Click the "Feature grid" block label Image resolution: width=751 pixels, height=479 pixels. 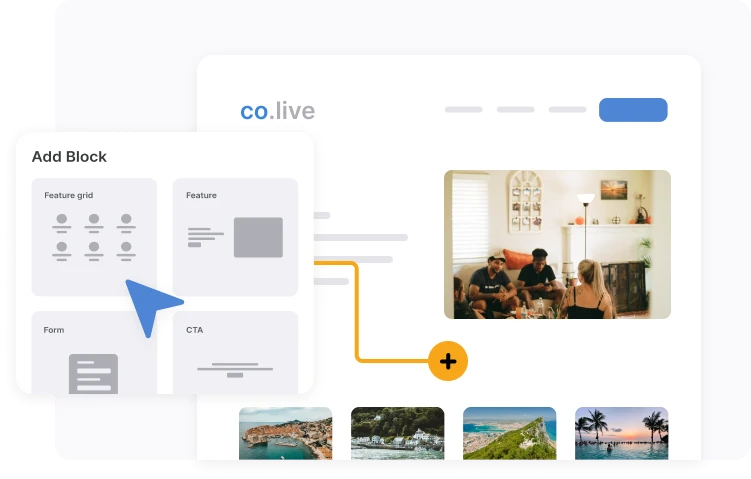tap(68, 195)
